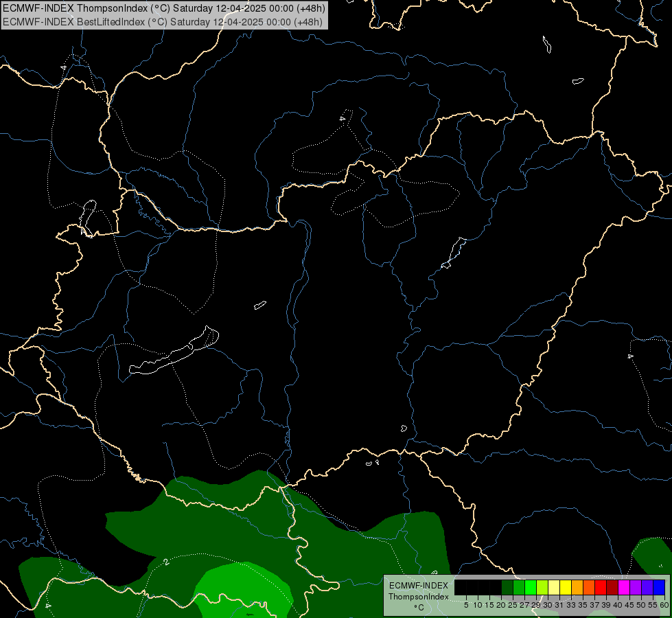Click the legend value label 37
This screenshot has height=618, width=672.
point(594,605)
